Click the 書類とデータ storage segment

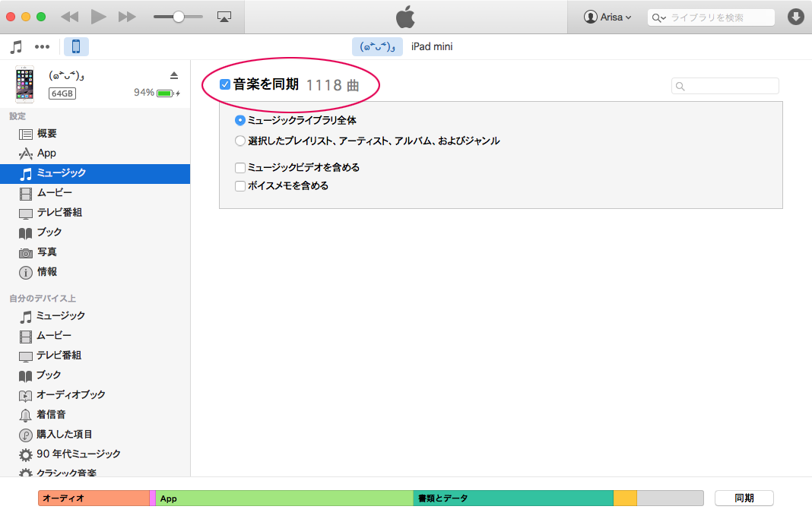(513, 498)
